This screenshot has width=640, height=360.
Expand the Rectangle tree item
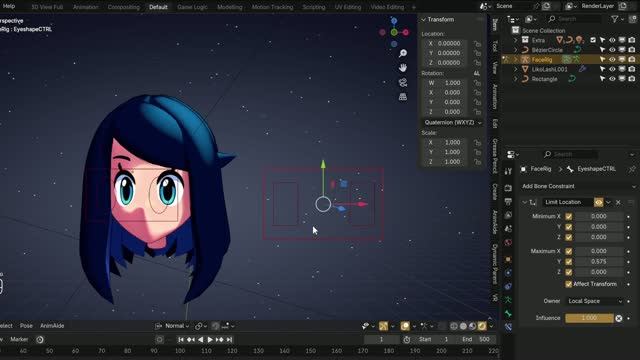[x=516, y=79]
